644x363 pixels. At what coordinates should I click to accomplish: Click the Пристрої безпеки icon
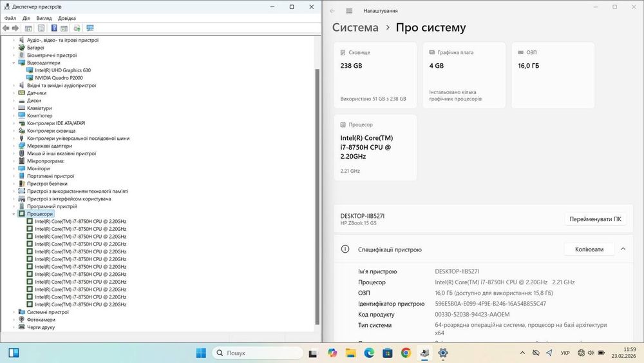point(22,184)
